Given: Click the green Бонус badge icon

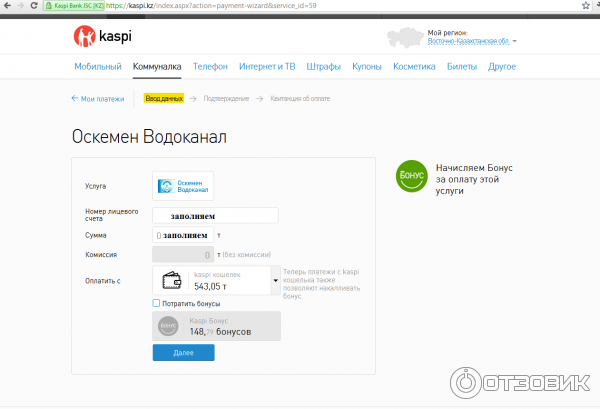Looking at the screenshot, I should [410, 176].
